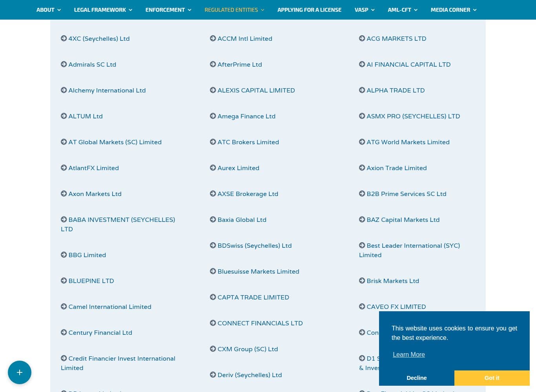The width and height of the screenshot is (536, 392).
Task: Click arrow icon beside ALEXIS CAPITAL LIMITED
Action: 213,90
